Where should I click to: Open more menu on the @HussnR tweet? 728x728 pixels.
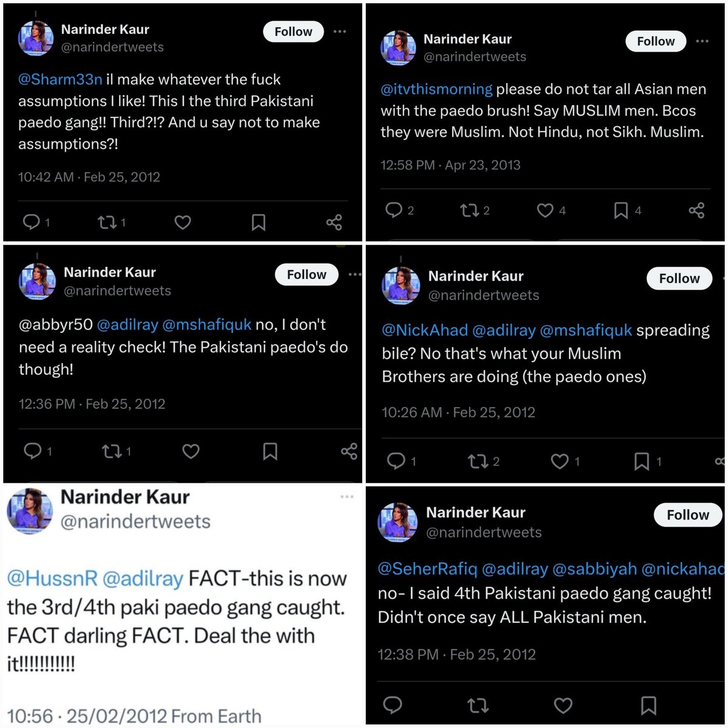point(347,497)
